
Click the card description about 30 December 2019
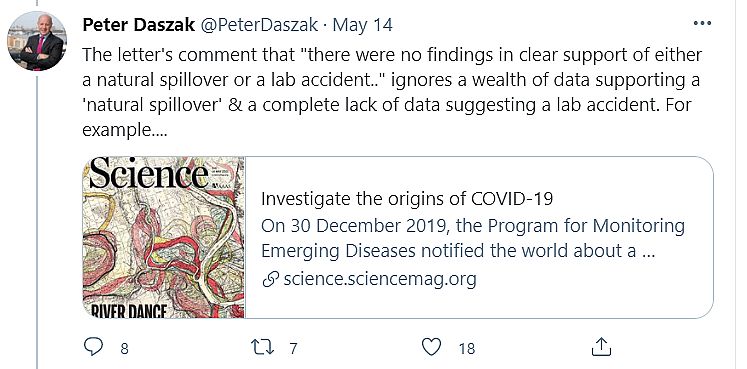pos(473,239)
